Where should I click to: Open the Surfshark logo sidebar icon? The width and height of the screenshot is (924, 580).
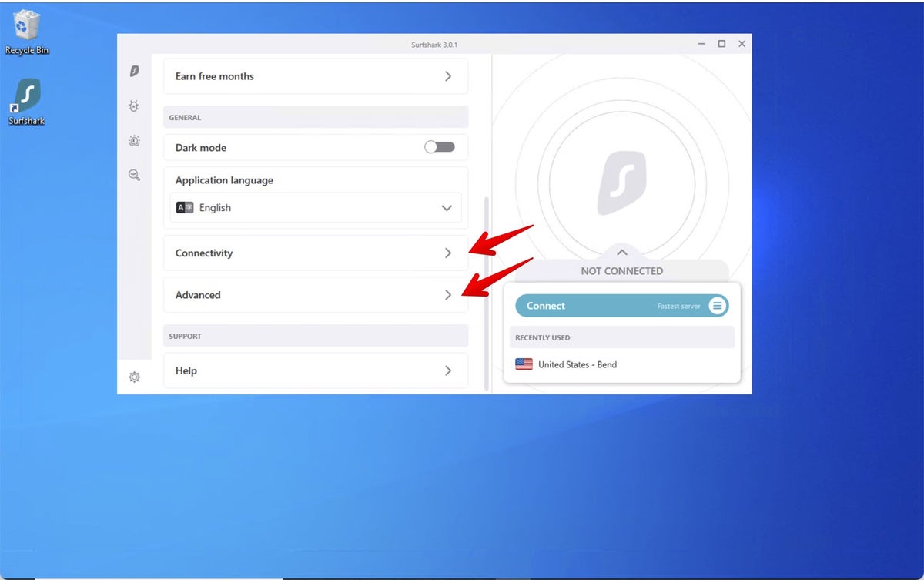(x=135, y=71)
